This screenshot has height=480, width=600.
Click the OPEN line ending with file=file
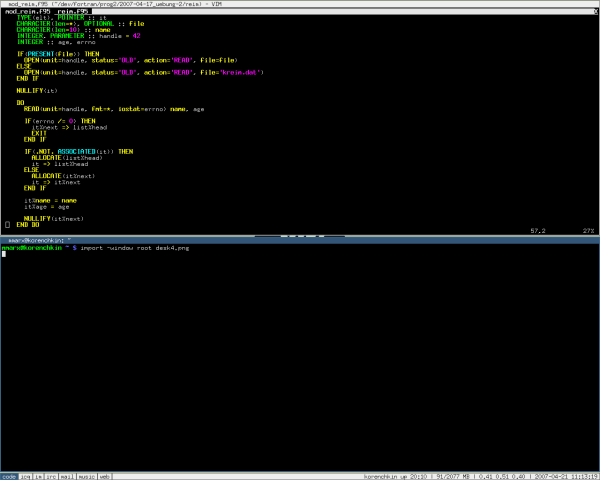[x=130, y=60]
